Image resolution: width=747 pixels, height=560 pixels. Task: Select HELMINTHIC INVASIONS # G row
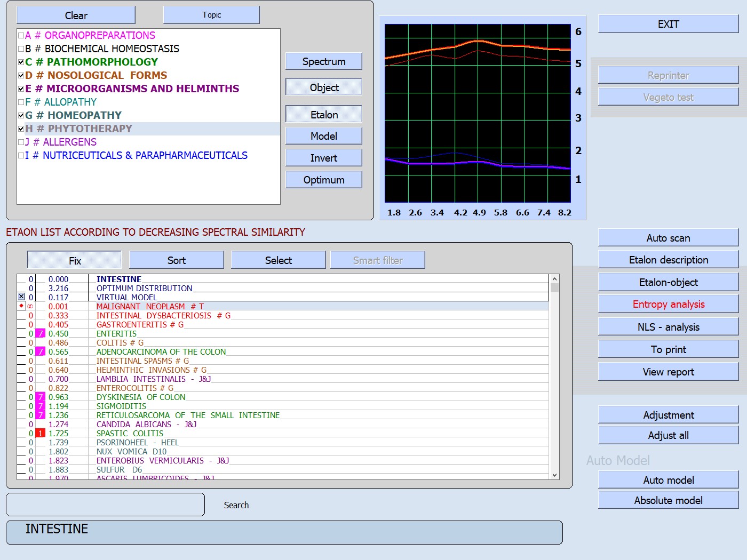(283, 370)
